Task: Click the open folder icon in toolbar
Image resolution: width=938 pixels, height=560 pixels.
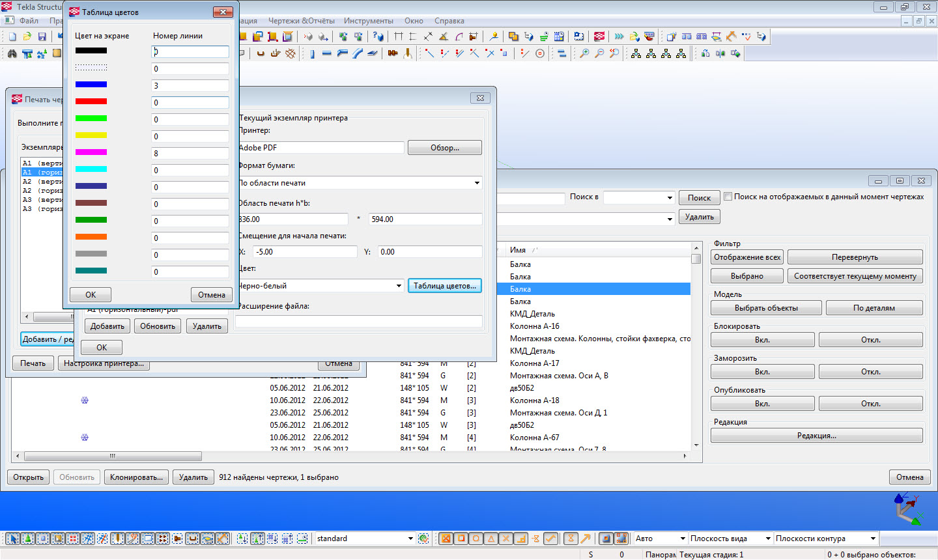Action: pos(27,36)
